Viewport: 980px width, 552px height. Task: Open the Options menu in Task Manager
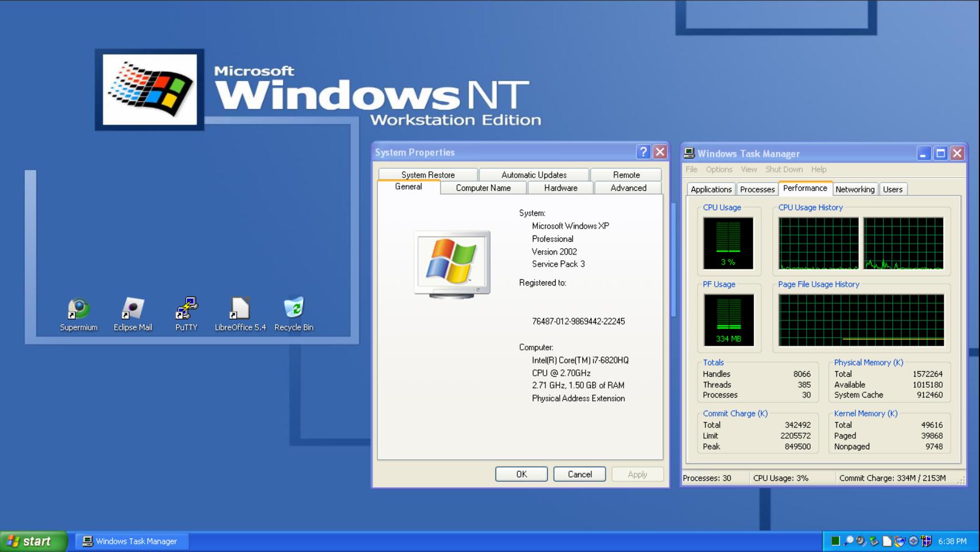point(719,169)
